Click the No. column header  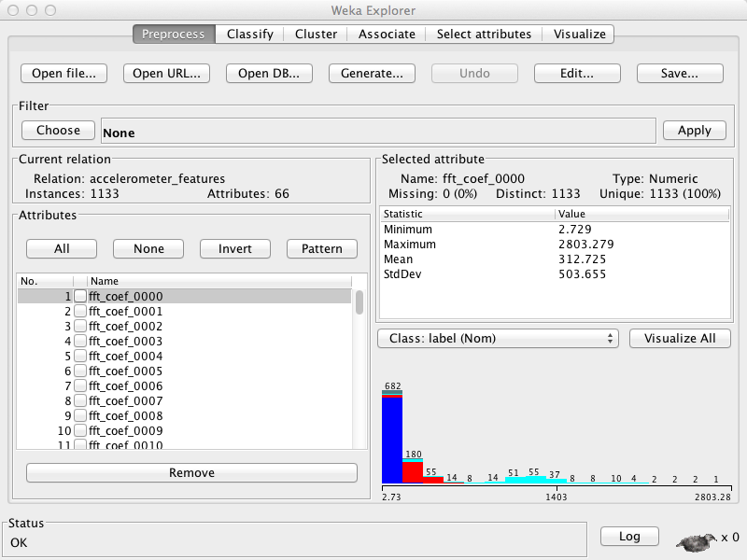45,281
